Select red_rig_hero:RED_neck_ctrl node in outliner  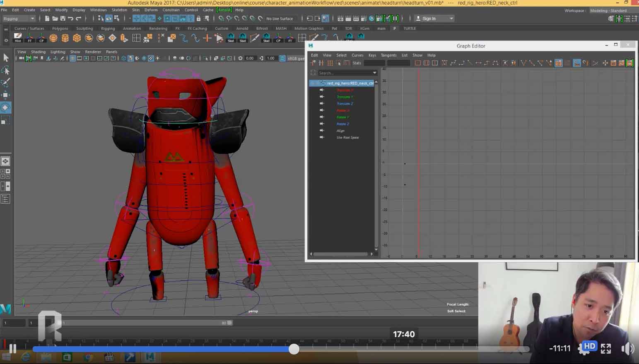tap(350, 83)
